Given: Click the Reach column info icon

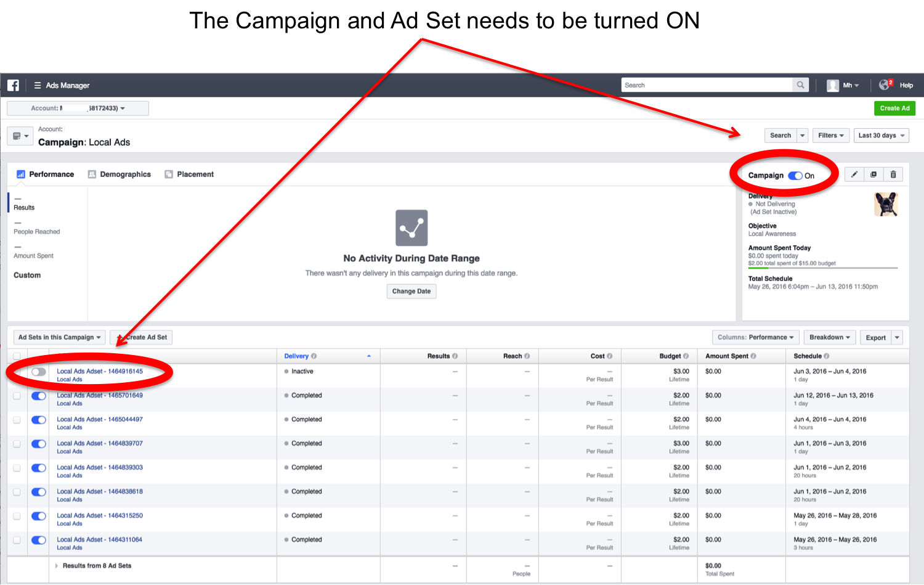Looking at the screenshot, I should click(527, 356).
